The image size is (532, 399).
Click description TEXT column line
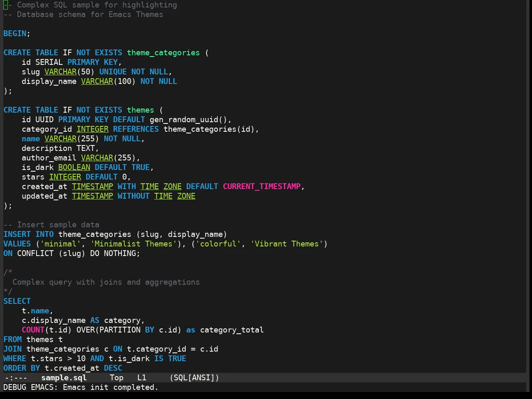pyautogui.click(x=60, y=148)
